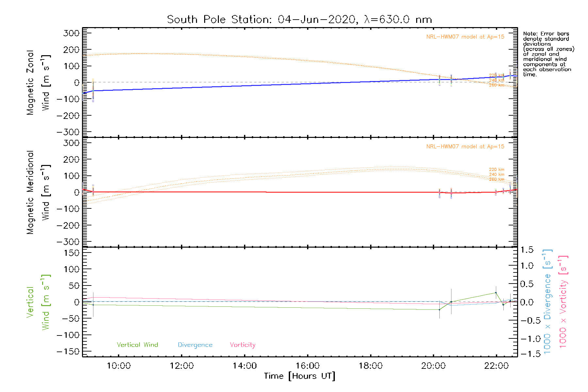This screenshot has width=588, height=392.
Task: Click the Magnetic Meridional Wind axis title
Action: (x=38, y=192)
